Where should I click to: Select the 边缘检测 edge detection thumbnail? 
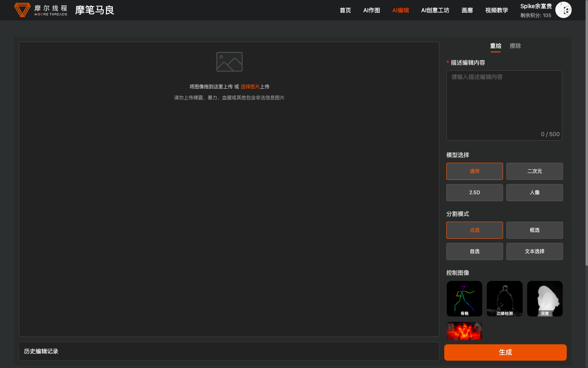[504, 298]
